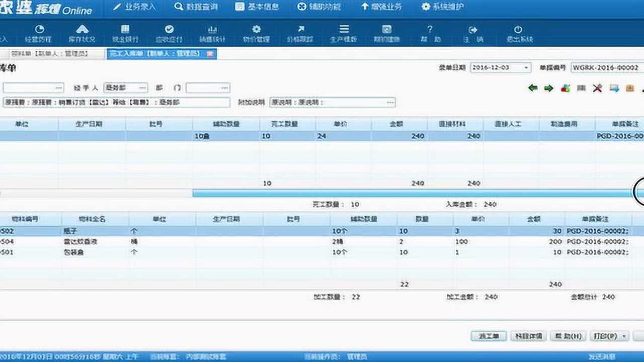
Task: Click the 派工单 button
Action: click(x=489, y=336)
